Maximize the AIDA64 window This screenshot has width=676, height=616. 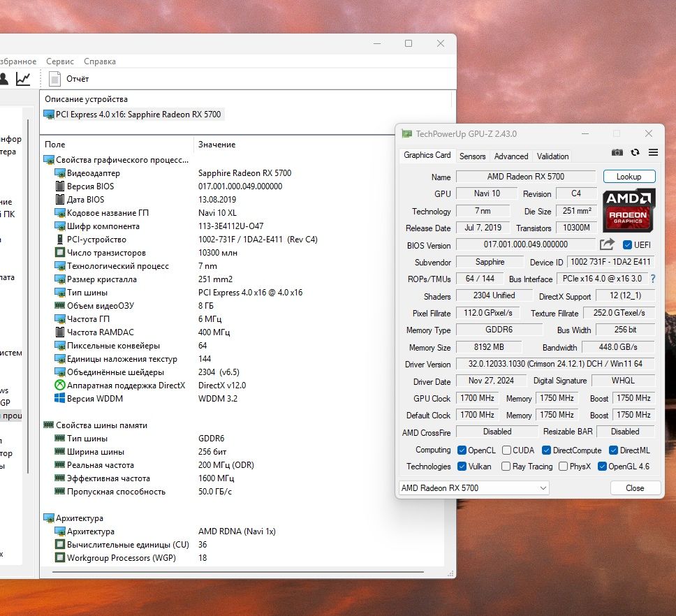pos(409,43)
